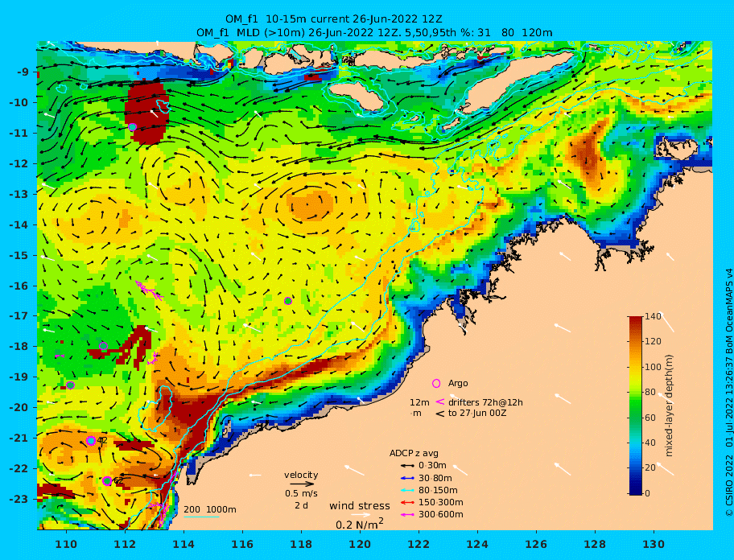Click the colorbar tick label 100

[653, 367]
